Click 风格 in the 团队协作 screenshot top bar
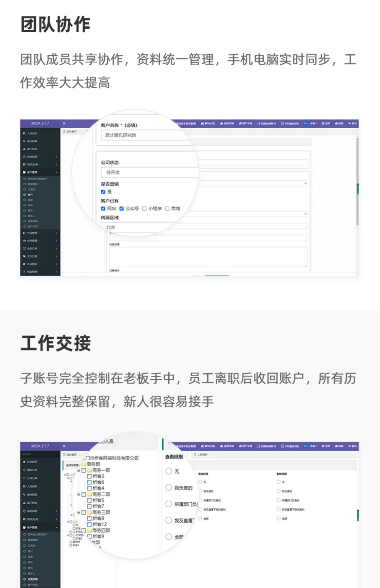The image size is (380, 588). [x=339, y=124]
